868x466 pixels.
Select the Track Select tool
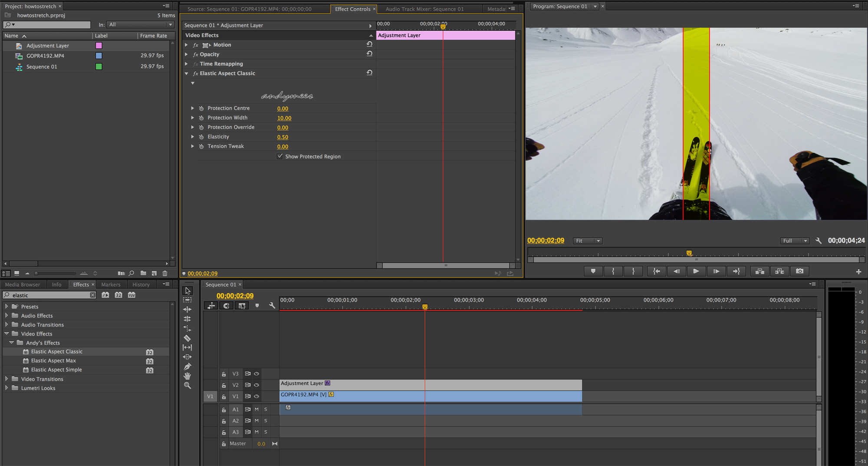(x=187, y=300)
